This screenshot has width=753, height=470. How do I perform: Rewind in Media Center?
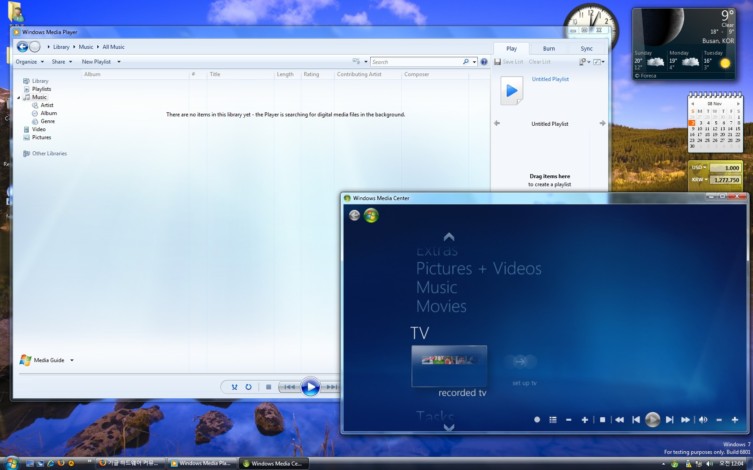click(619, 420)
